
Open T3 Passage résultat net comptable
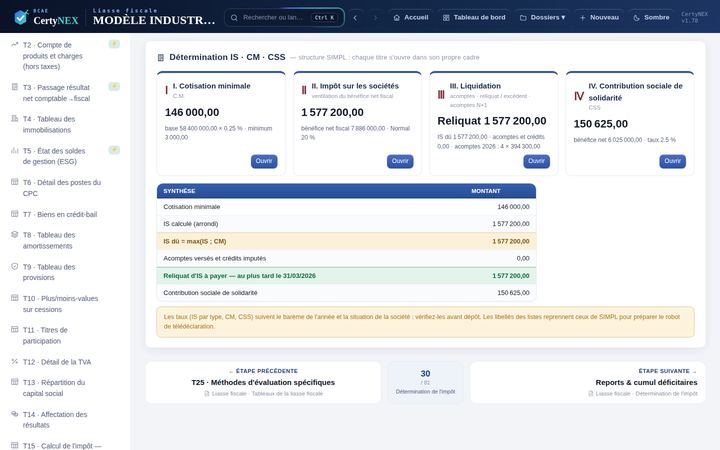(64, 93)
